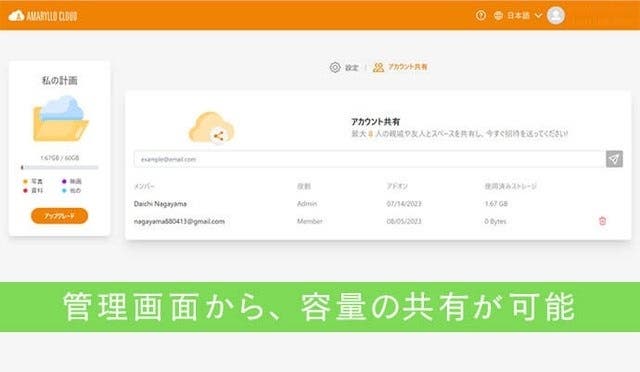This screenshot has height=372, width=640.
Task: Click the 07/14/2023 date cell
Action: [404, 204]
